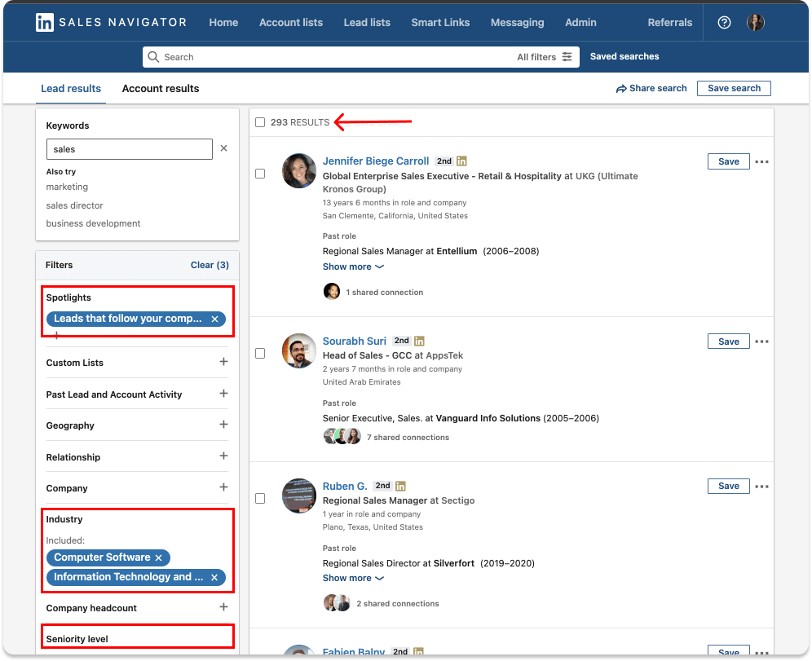Switch to the Account results tab
The image size is (812, 661).
[x=160, y=89]
